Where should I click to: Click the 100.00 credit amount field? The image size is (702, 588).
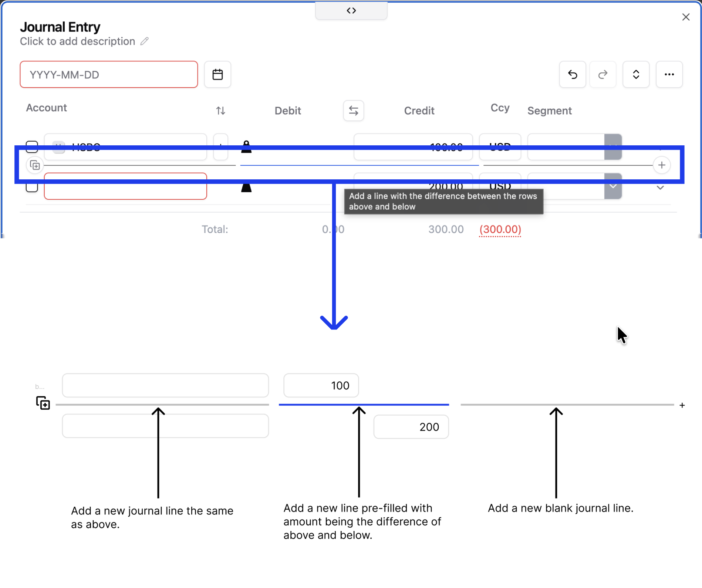pos(413,147)
